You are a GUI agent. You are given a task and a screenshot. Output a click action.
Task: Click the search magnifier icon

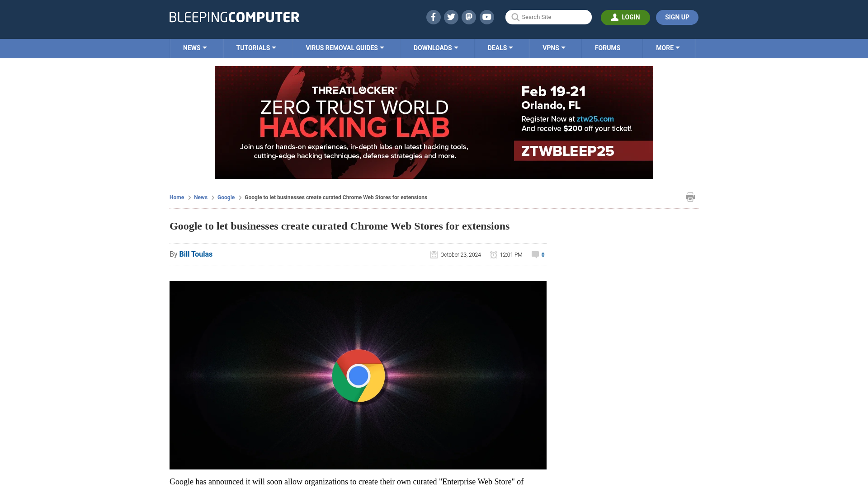tap(515, 17)
